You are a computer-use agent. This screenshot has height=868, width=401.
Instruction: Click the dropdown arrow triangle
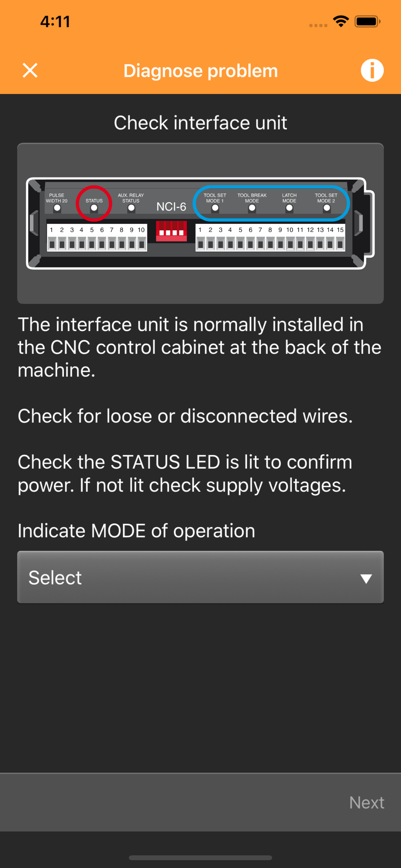[366, 579]
